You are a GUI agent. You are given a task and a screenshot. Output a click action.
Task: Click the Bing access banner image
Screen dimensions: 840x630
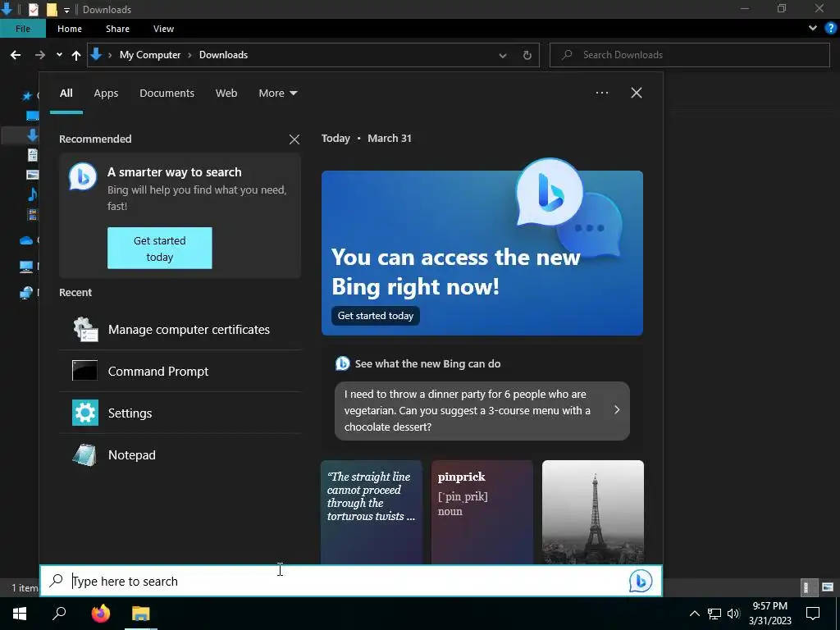point(482,253)
